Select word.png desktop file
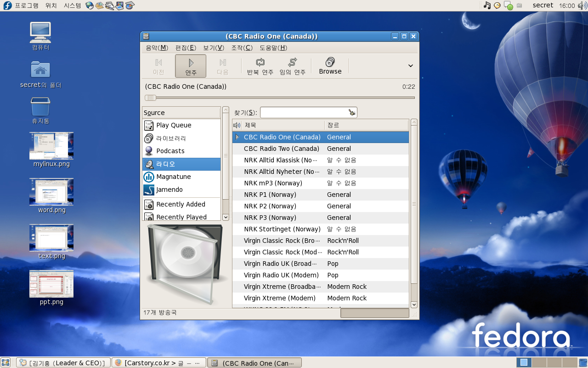Screen dimensions: 588x368 (51, 196)
